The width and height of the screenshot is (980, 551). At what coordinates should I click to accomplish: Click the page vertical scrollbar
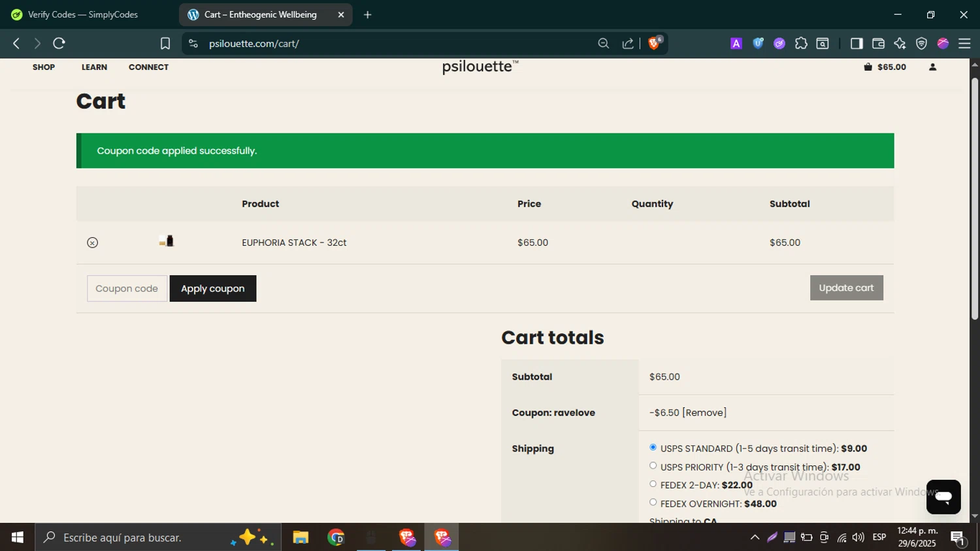[975, 199]
